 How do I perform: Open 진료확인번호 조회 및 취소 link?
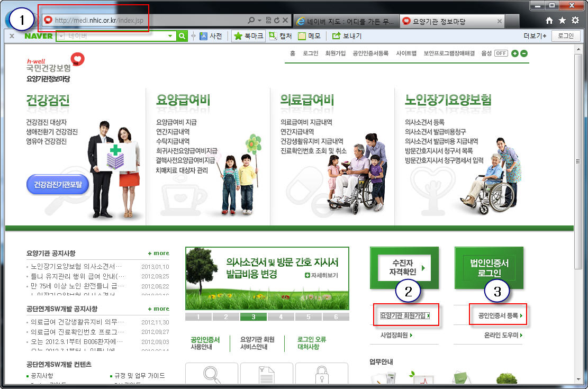[313, 151]
